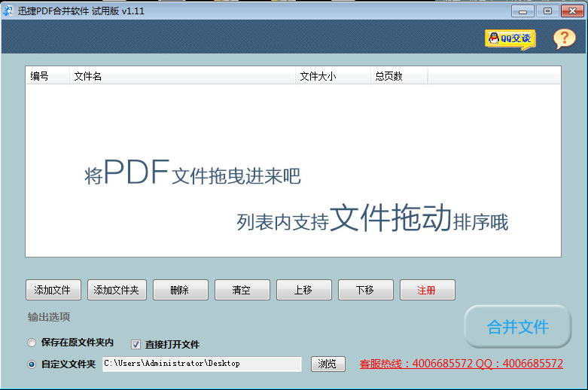Open the 客服热线 customer service link
This screenshot has width=588, height=390.
pyautogui.click(x=461, y=364)
